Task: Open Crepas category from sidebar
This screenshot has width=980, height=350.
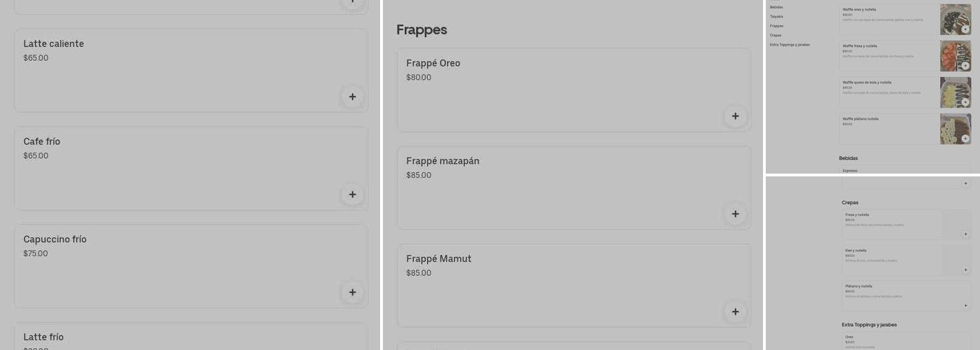Action: tap(776, 35)
